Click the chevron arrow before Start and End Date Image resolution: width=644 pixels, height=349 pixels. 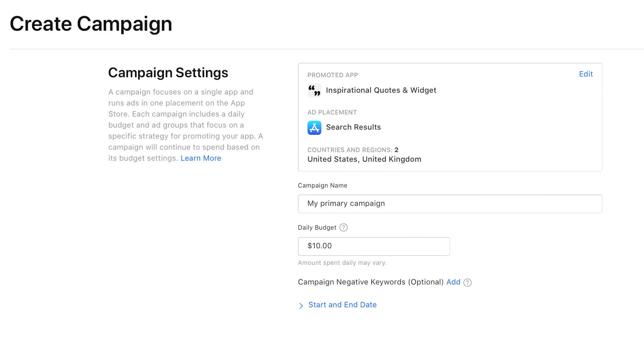pos(301,306)
